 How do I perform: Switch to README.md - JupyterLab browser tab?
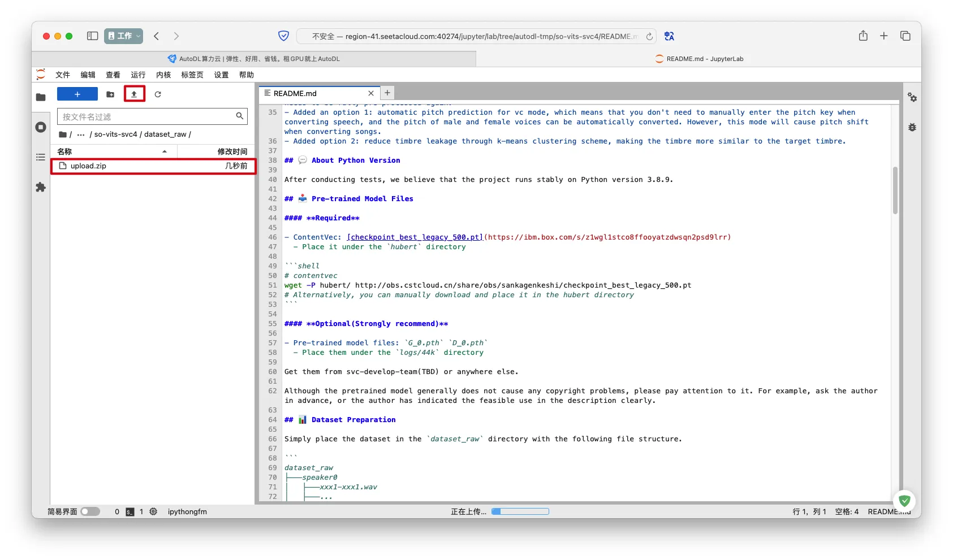pos(699,59)
